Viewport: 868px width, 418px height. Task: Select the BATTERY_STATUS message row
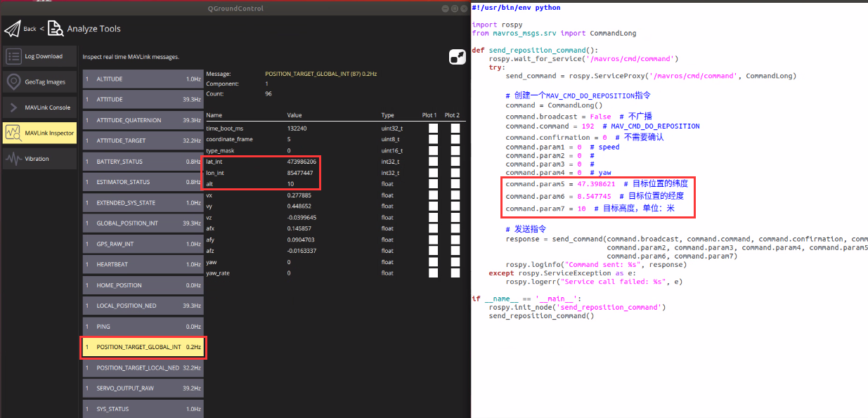click(143, 161)
